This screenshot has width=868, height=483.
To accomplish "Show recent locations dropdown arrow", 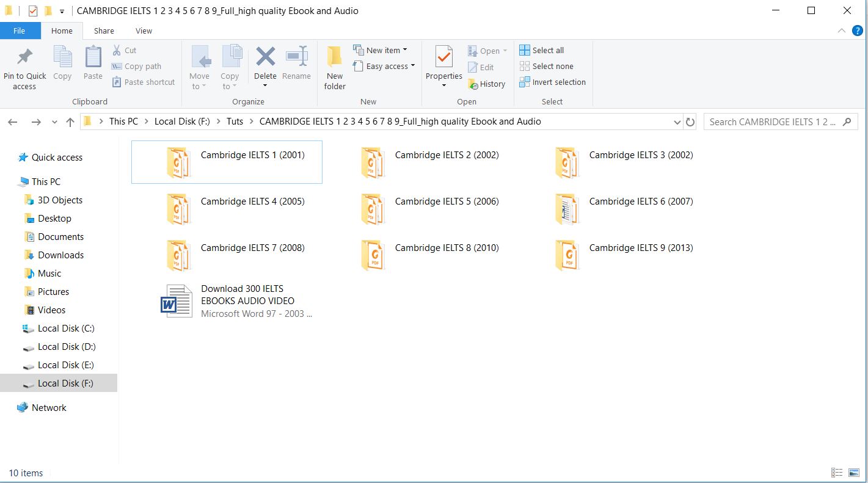I will 54,122.
